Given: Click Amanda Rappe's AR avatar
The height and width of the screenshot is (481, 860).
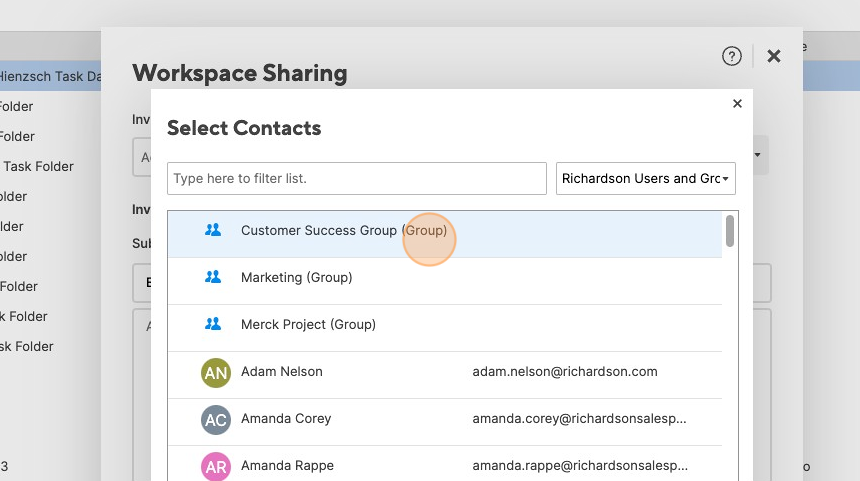Looking at the screenshot, I should pyautogui.click(x=216, y=466).
